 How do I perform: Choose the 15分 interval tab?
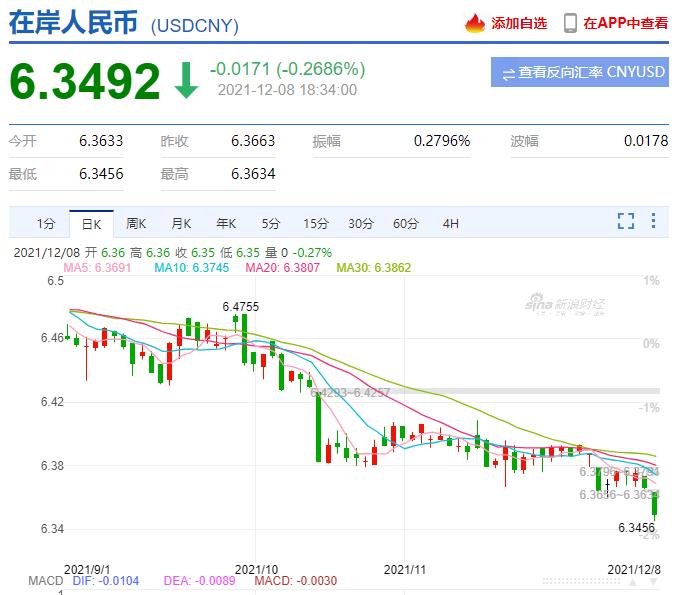(316, 223)
